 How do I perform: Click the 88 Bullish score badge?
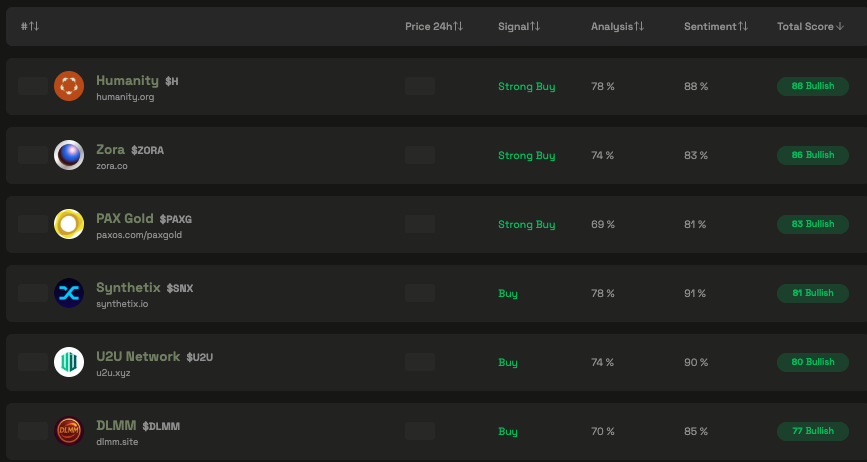tap(812, 86)
